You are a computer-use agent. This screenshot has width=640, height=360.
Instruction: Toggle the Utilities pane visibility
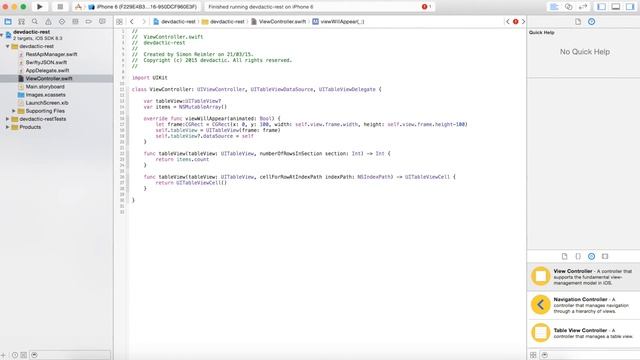click(630, 7)
